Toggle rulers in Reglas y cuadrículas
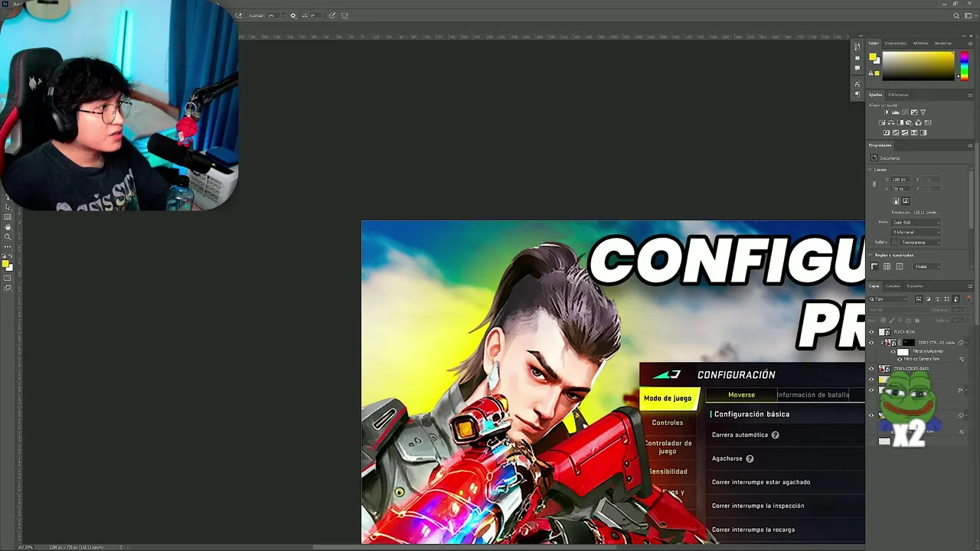The height and width of the screenshot is (551, 980). point(874,266)
